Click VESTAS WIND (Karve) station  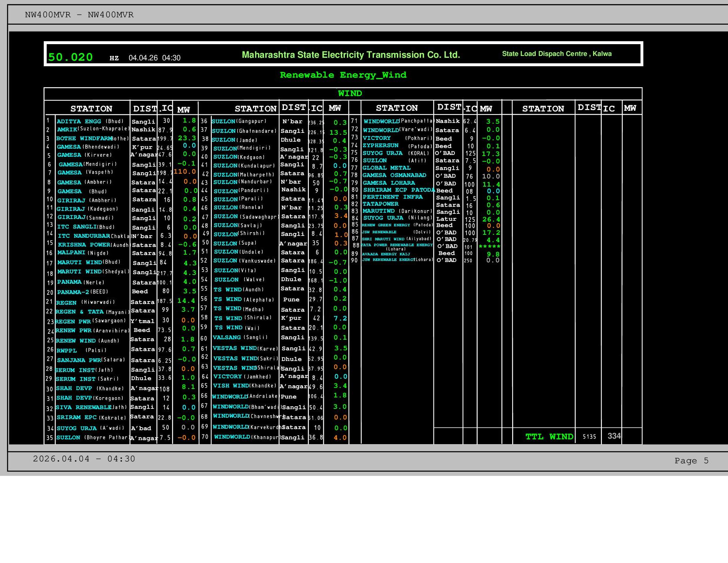245,348
